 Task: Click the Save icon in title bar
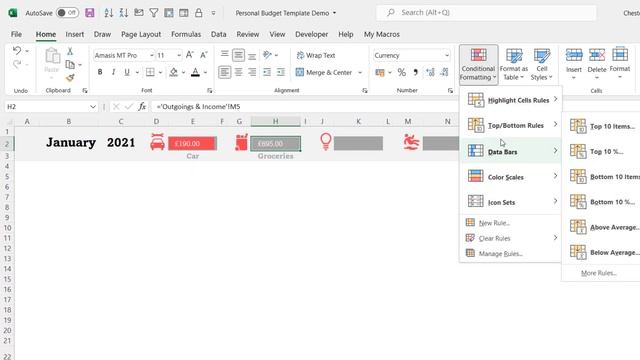coord(90,13)
